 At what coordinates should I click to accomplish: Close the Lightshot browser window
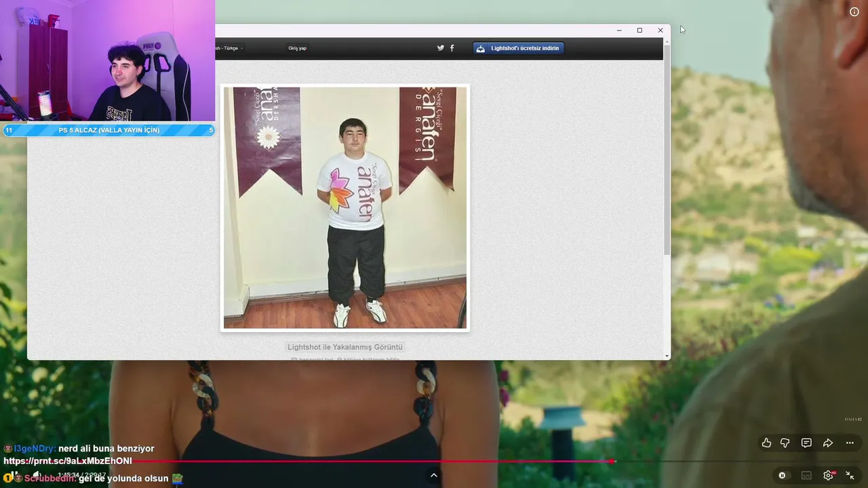pyautogui.click(x=660, y=30)
